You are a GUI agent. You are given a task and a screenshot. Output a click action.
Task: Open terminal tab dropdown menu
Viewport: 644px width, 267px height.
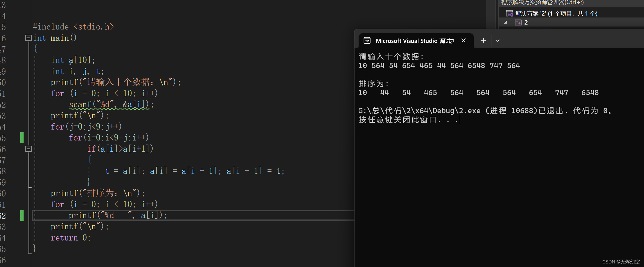(x=497, y=40)
